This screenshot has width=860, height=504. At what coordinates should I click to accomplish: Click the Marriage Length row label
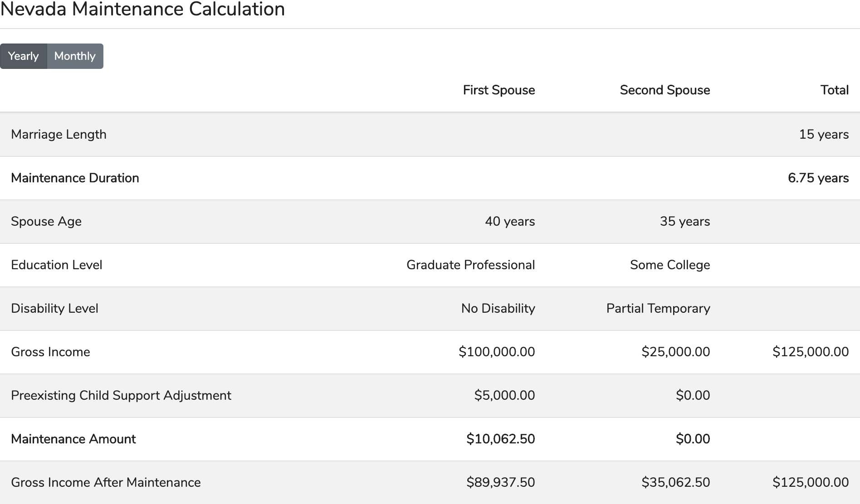coord(59,135)
